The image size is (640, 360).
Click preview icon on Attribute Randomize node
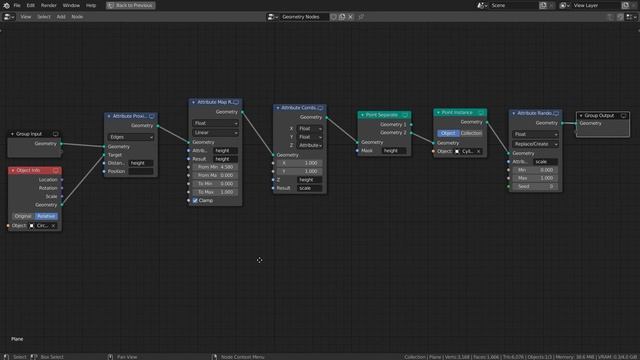[556, 113]
